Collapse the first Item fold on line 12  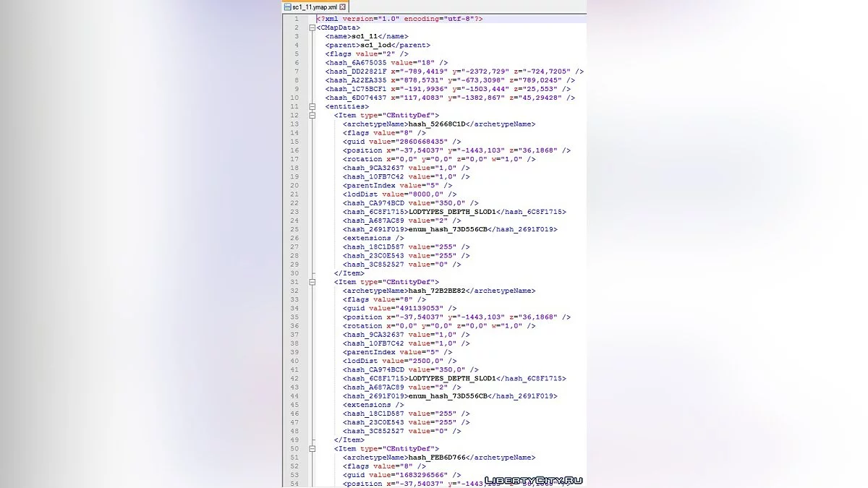[x=312, y=115]
